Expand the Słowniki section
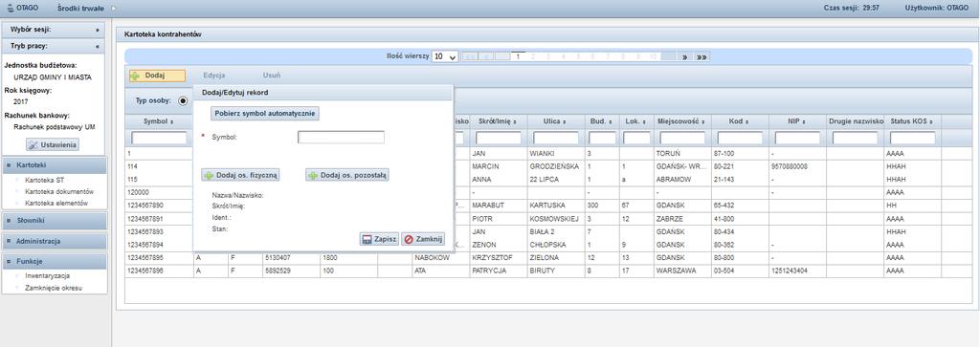The width and height of the screenshot is (980, 347). coord(55,220)
